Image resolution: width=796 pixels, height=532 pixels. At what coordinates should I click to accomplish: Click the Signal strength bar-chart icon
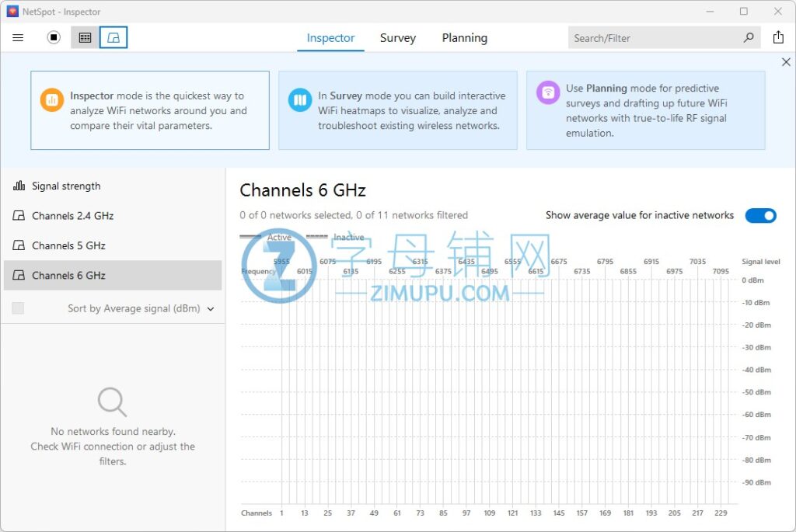pyautogui.click(x=19, y=186)
